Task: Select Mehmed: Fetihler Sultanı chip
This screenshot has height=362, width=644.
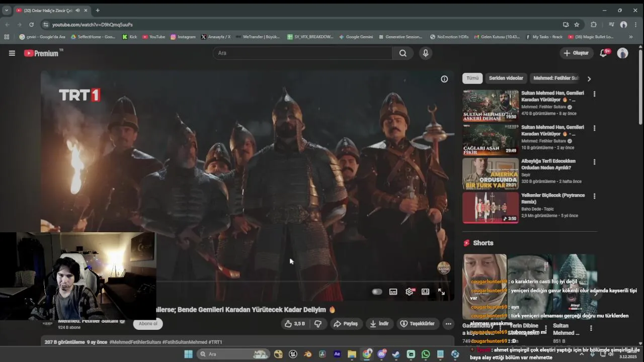Action: coord(556,78)
